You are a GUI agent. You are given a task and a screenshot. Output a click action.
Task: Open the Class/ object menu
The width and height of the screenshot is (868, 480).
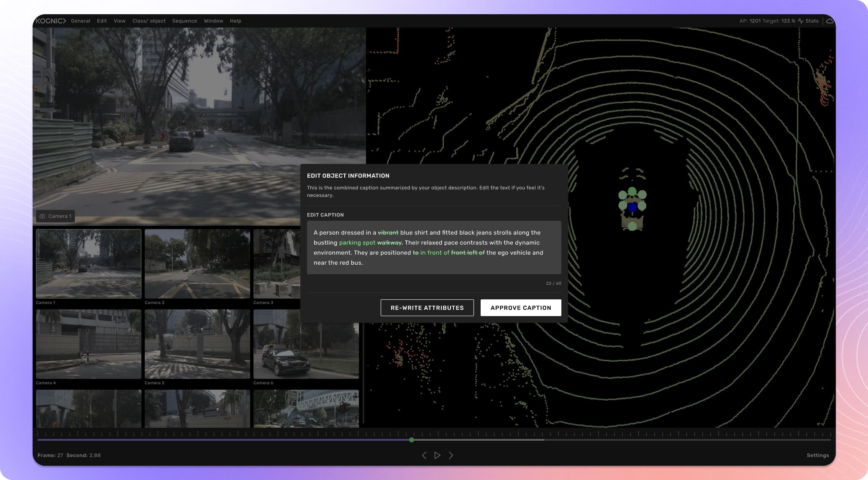click(149, 21)
